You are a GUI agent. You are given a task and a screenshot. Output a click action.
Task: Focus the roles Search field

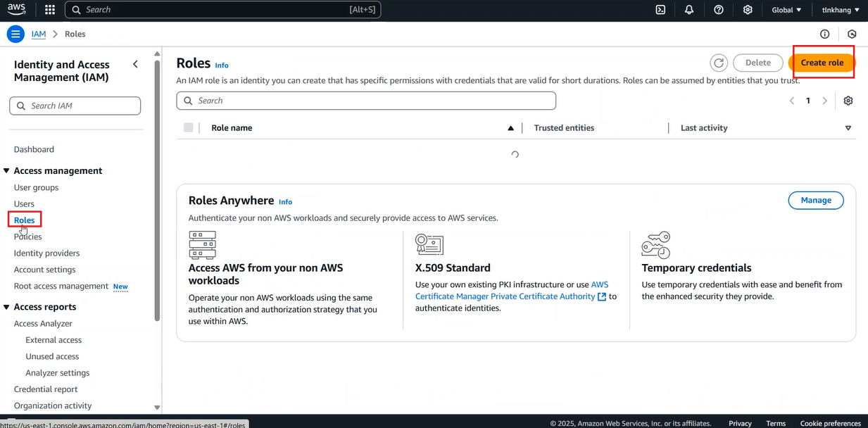[366, 101]
